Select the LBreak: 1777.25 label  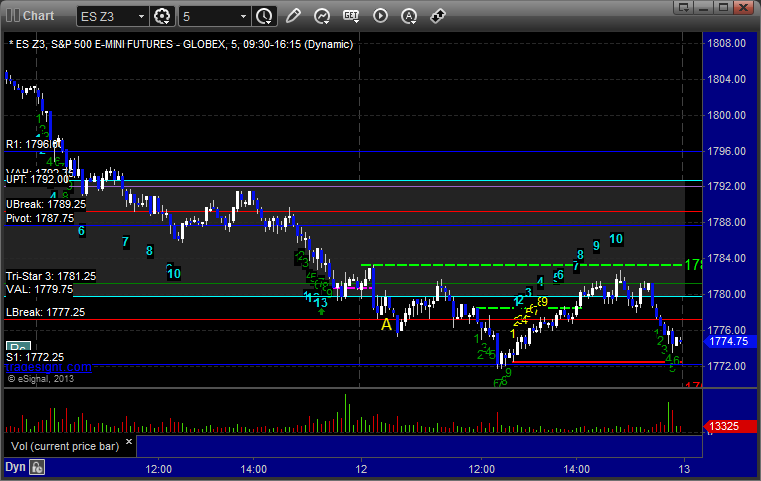45,312
